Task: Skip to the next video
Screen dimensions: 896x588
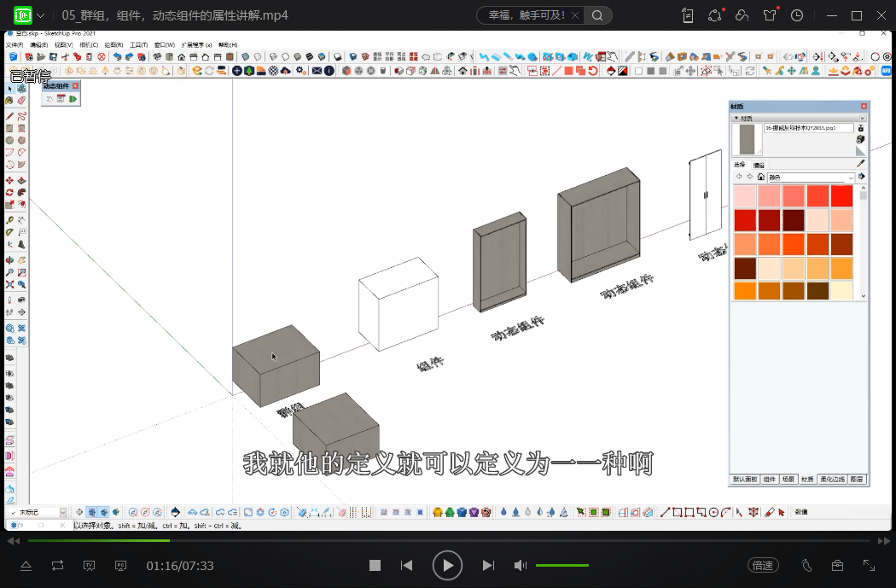Action: point(488,565)
